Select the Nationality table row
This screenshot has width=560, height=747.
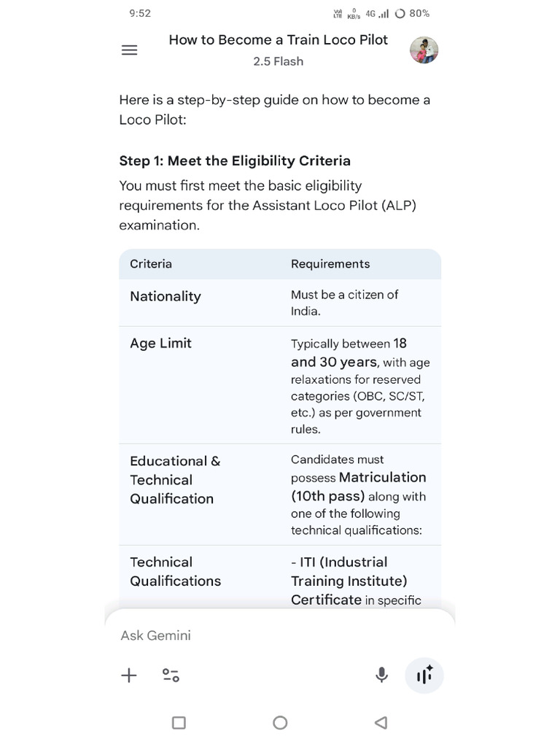click(x=280, y=303)
